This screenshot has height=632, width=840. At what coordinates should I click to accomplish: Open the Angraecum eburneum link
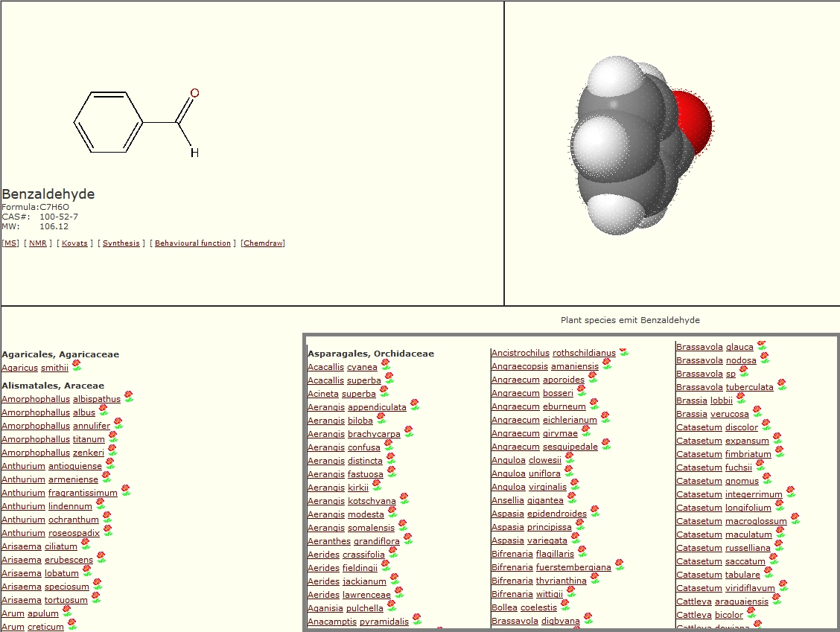[x=538, y=406]
